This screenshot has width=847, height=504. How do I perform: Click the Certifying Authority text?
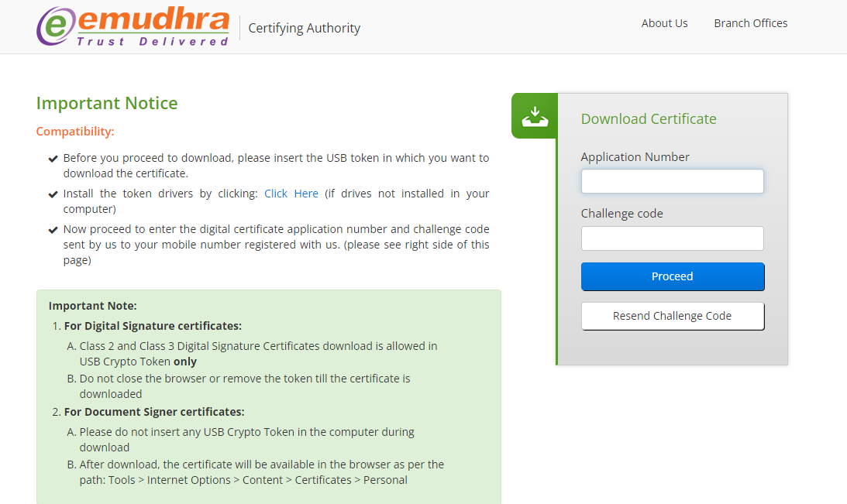(x=303, y=28)
